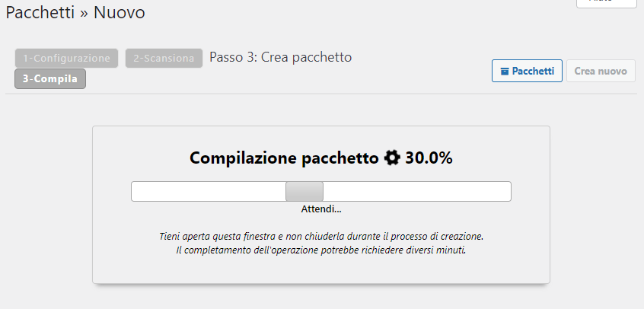Click the Compilazione pacchetto heading text
This screenshot has height=309, width=644.
283,158
